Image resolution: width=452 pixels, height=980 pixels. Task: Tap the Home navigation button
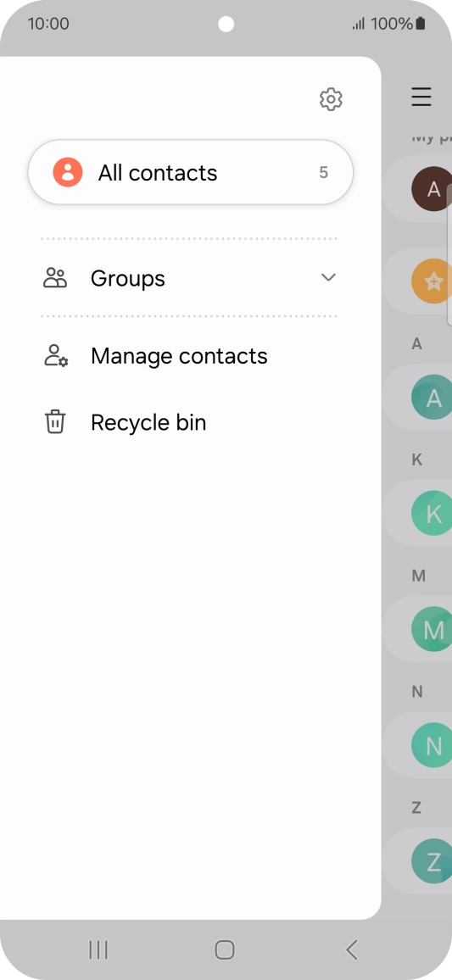point(225,950)
